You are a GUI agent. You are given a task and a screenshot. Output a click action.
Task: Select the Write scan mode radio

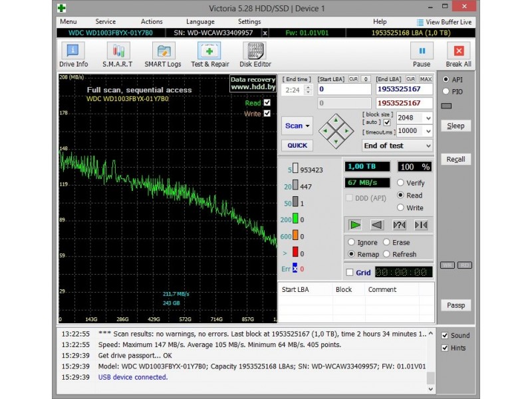400,207
